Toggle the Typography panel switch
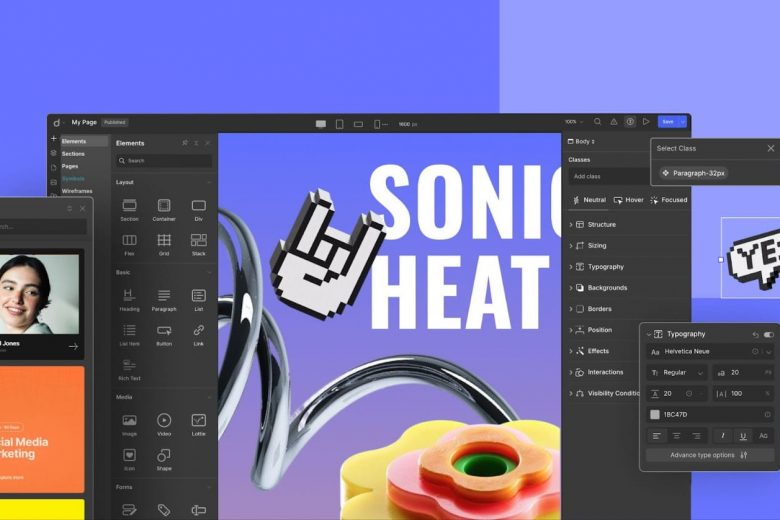780x520 pixels. pos(768,334)
